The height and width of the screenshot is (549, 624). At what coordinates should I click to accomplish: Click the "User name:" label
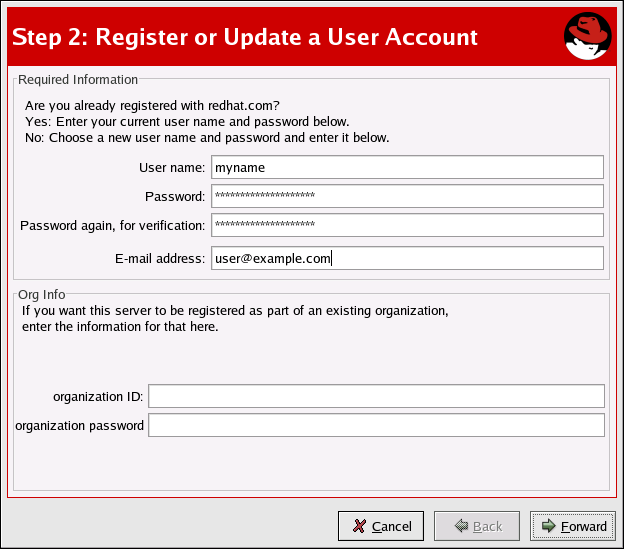tap(172, 168)
